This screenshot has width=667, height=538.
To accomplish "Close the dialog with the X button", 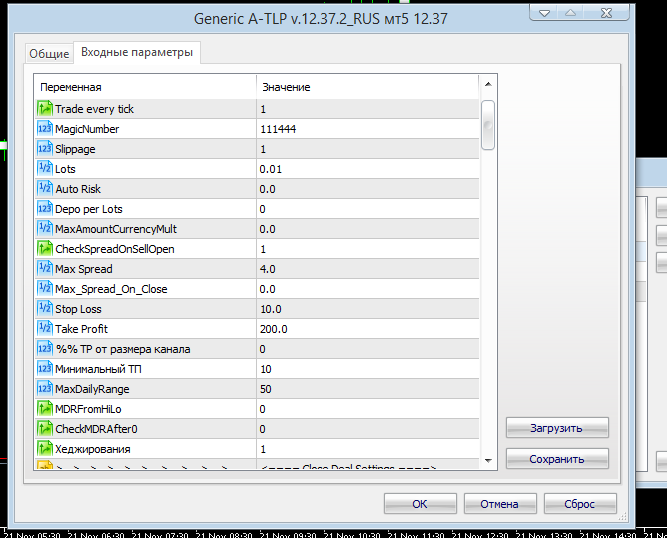I will tap(606, 13).
